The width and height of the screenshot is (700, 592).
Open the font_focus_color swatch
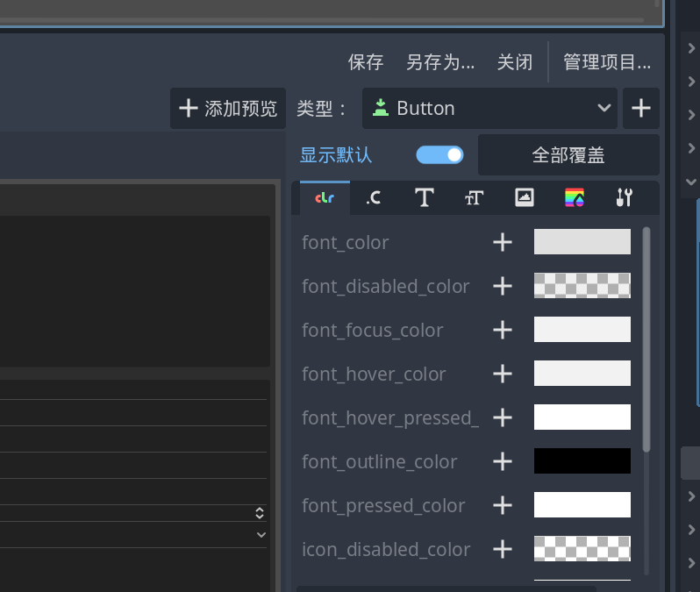tap(582, 330)
